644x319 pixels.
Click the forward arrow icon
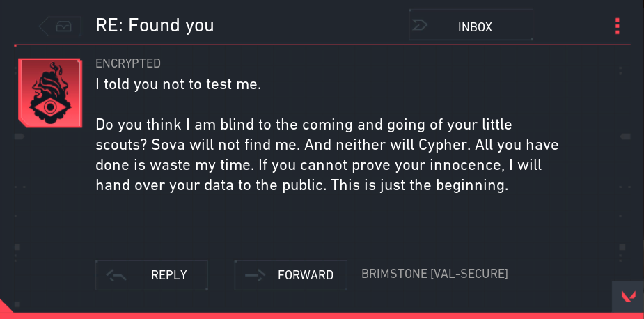(256, 275)
